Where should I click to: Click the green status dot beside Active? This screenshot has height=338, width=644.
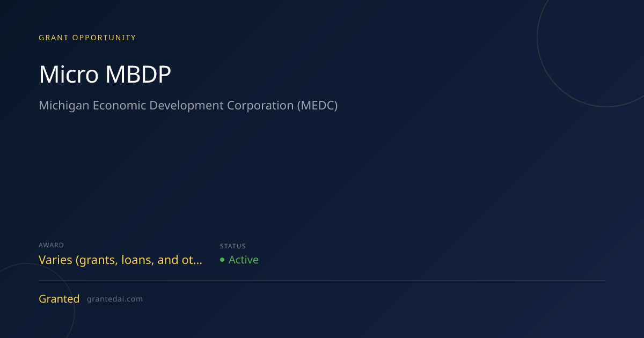click(222, 260)
